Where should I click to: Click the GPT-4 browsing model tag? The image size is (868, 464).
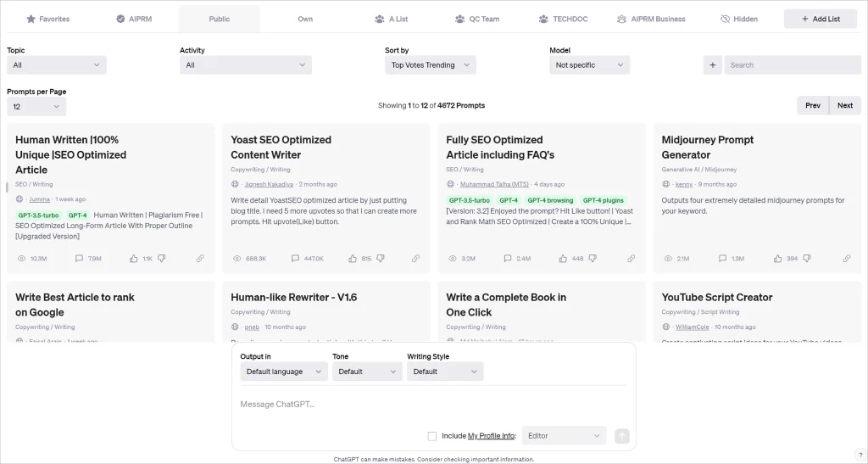(550, 200)
